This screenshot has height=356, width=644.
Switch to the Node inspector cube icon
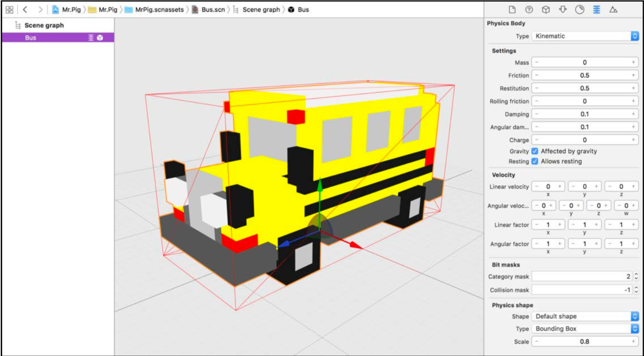coord(546,10)
